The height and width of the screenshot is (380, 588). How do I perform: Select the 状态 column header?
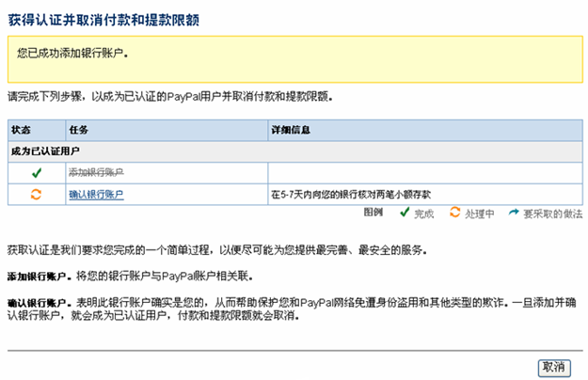(23, 129)
